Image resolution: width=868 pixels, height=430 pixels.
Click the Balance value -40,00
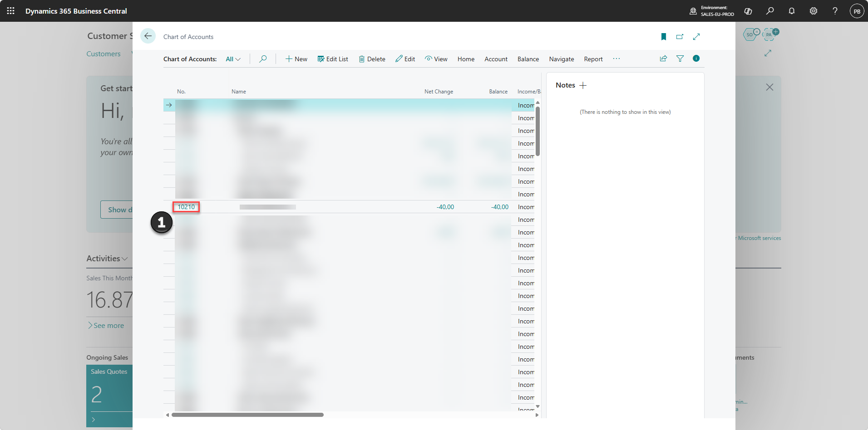pos(499,207)
